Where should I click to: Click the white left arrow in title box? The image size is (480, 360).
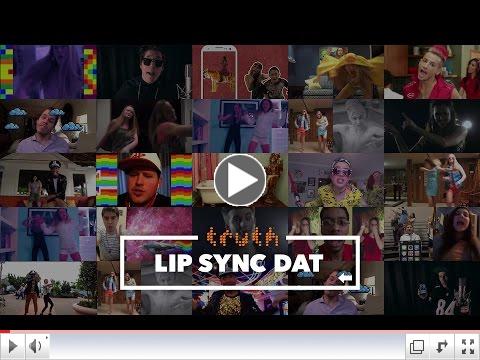point(345,277)
